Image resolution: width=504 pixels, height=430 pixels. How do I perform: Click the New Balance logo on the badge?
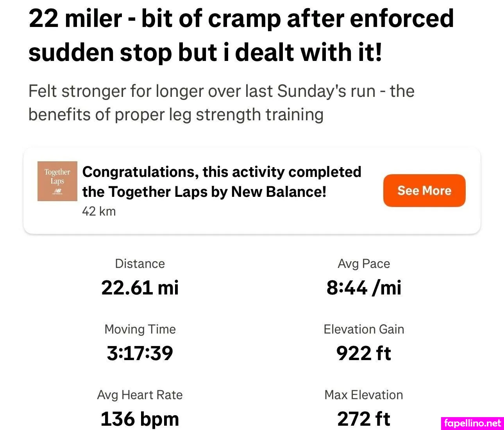point(57,191)
